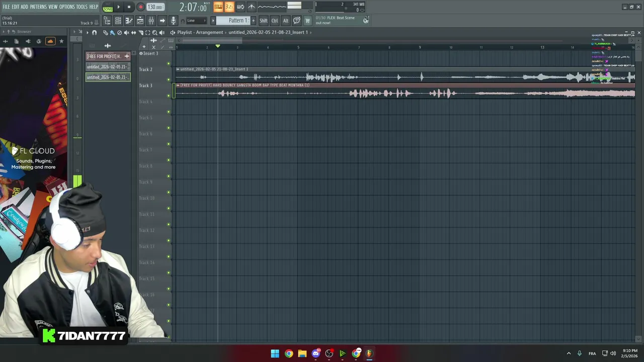The width and height of the screenshot is (644, 362).
Task: Open Windows Start button
Action: (x=275, y=353)
